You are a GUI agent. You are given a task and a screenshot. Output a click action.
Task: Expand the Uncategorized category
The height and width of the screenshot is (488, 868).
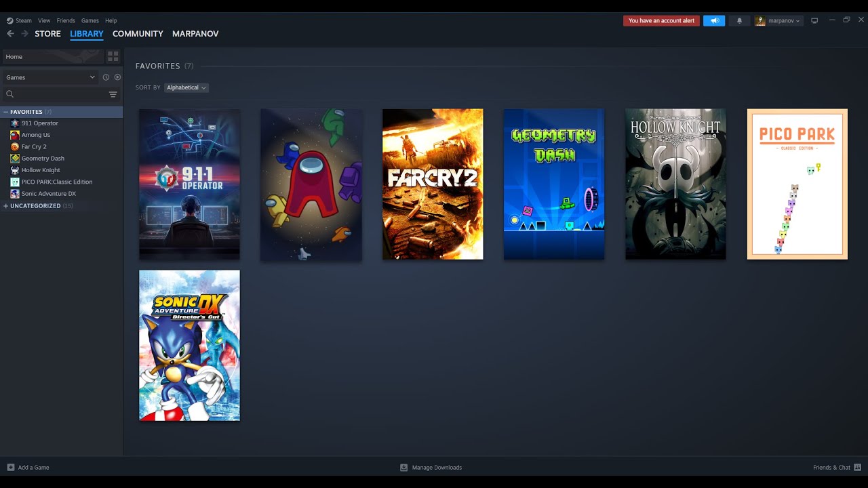coord(5,206)
